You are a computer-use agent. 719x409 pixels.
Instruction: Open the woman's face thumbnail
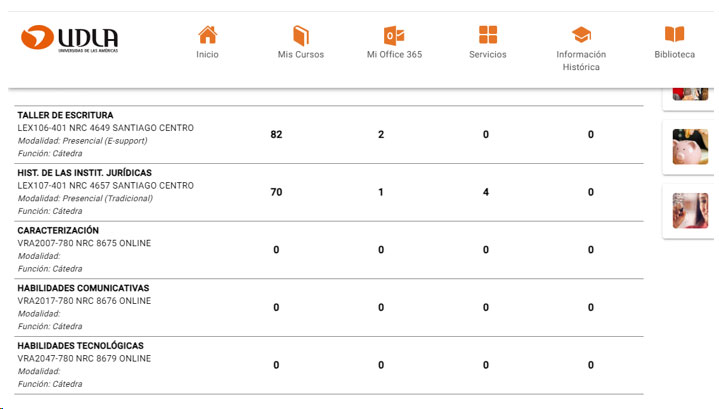[690, 211]
